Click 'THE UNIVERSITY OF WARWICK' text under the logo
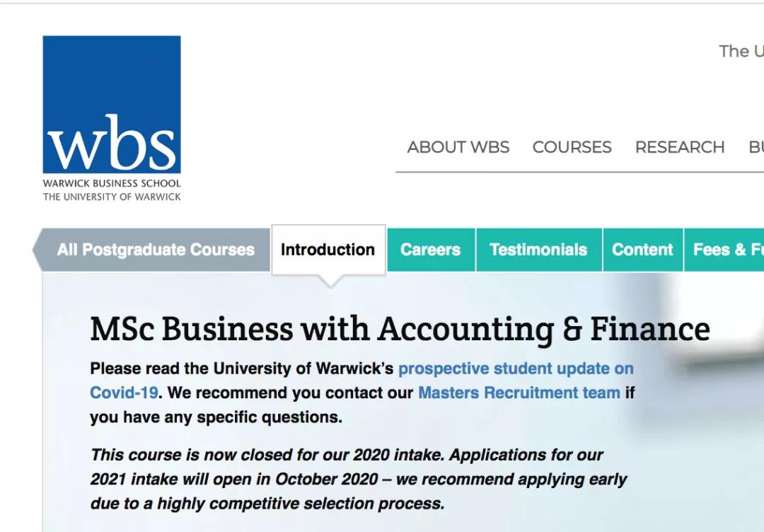 coord(112,197)
